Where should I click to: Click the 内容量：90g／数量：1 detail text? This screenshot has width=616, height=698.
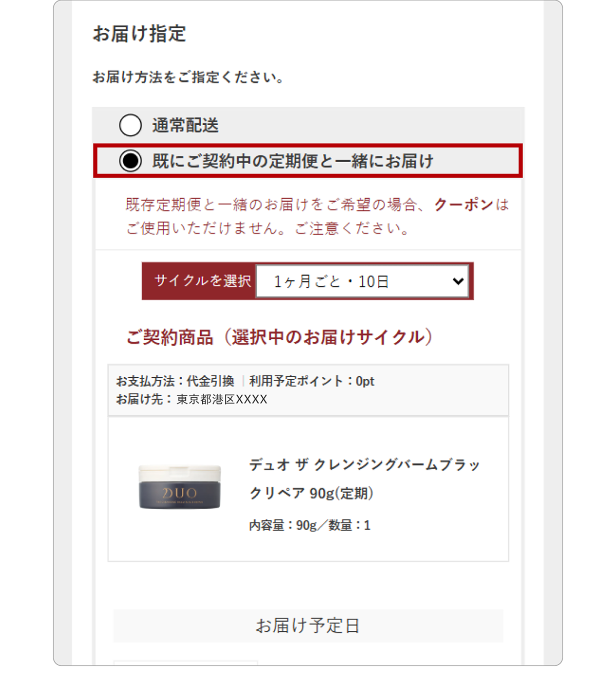coord(309,525)
